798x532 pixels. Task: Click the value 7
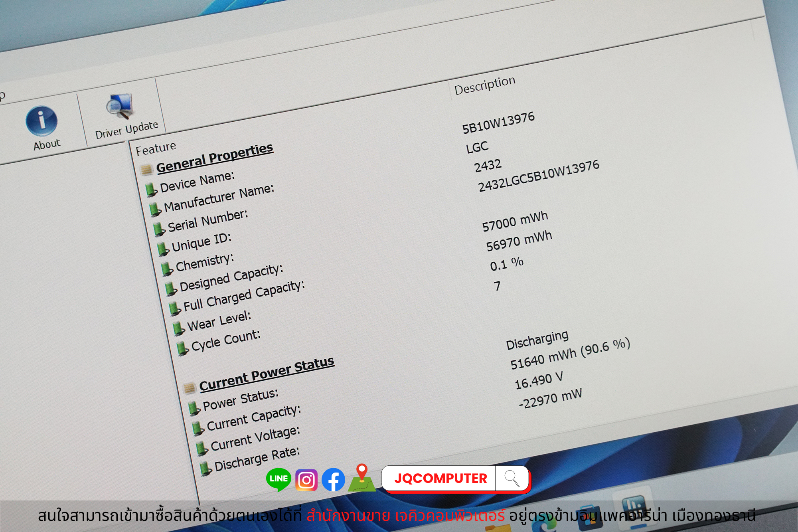point(497,286)
